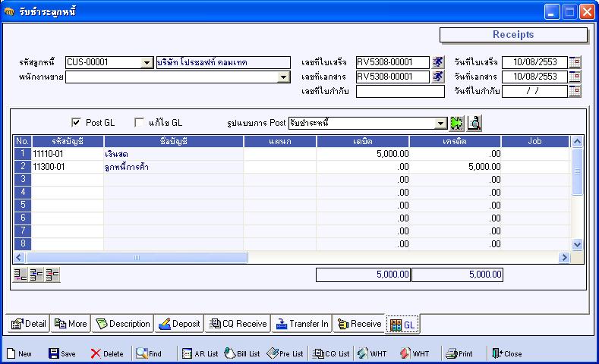Click the grid's vertical scroll down arrow

[577, 245]
